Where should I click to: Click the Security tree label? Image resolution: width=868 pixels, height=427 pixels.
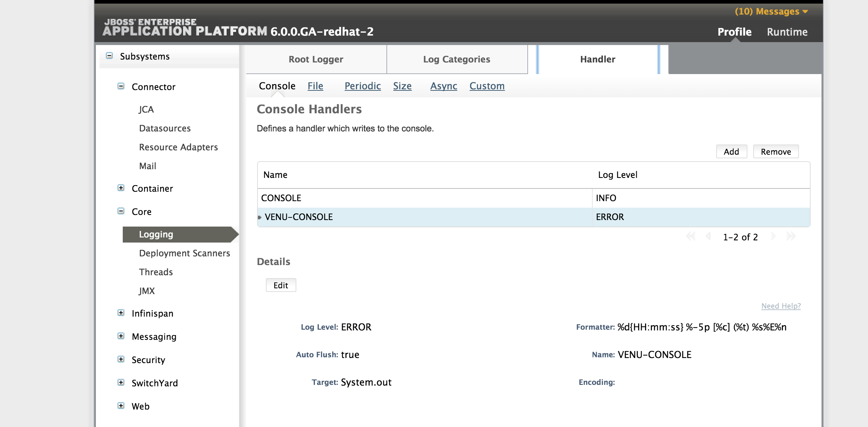[148, 360]
